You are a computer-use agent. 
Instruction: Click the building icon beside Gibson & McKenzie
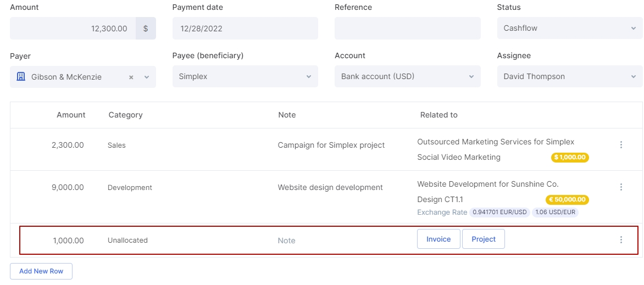21,77
